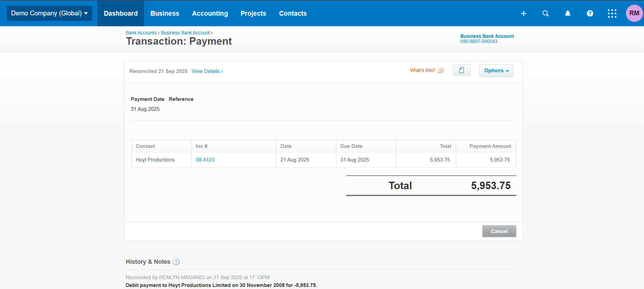Open the apps grid menu
The height and width of the screenshot is (289, 644).
(x=612, y=13)
